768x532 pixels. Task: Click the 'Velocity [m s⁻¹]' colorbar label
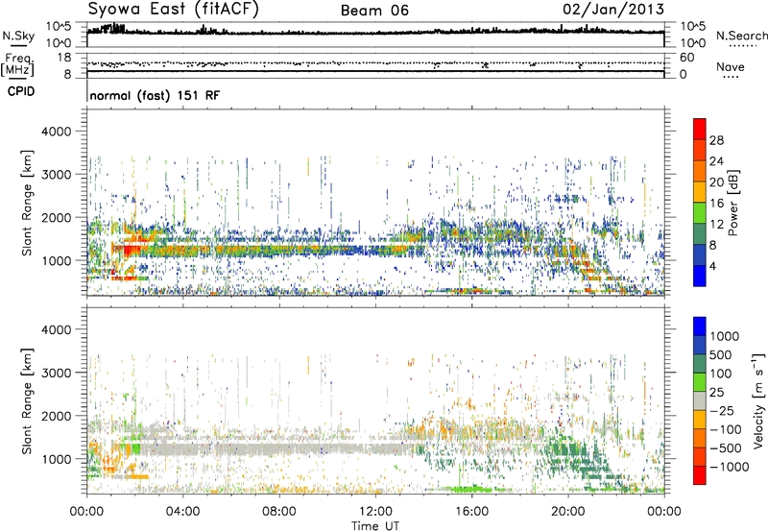758,401
